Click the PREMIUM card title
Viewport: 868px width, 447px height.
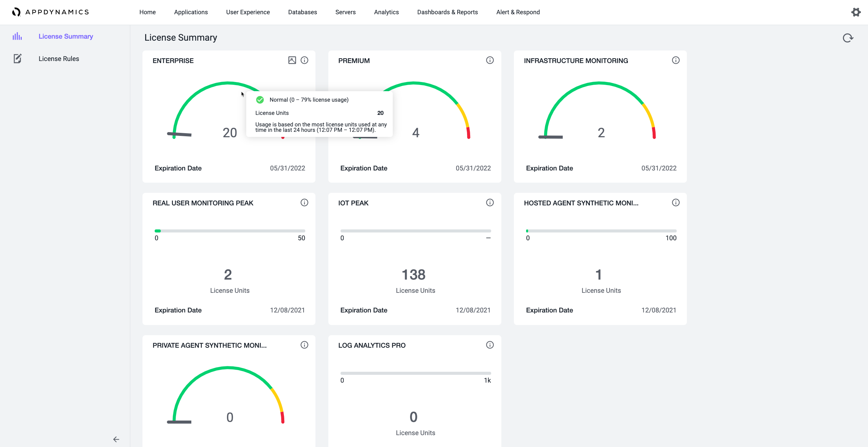coord(354,61)
